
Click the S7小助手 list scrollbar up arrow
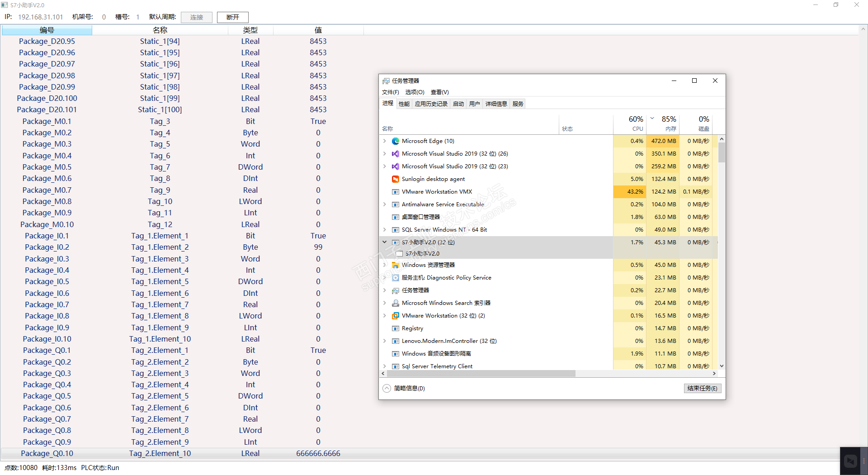point(863,29)
